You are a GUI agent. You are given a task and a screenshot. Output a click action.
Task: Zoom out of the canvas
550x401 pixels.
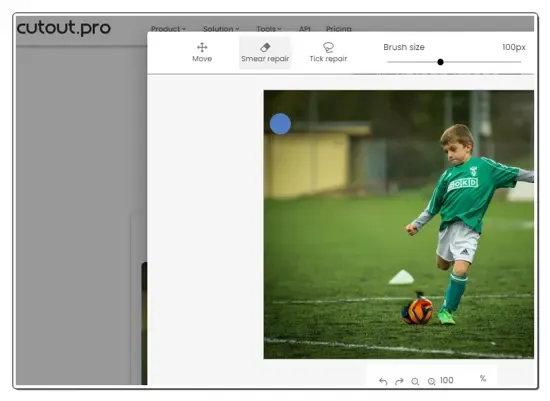click(415, 381)
